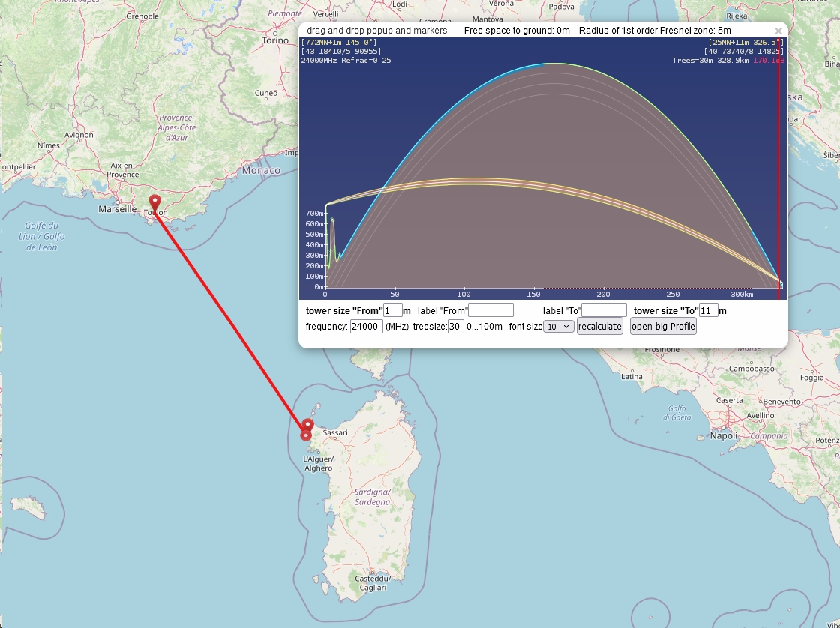Click the frequency input showing 24000
The width and height of the screenshot is (840, 628).
[367, 327]
